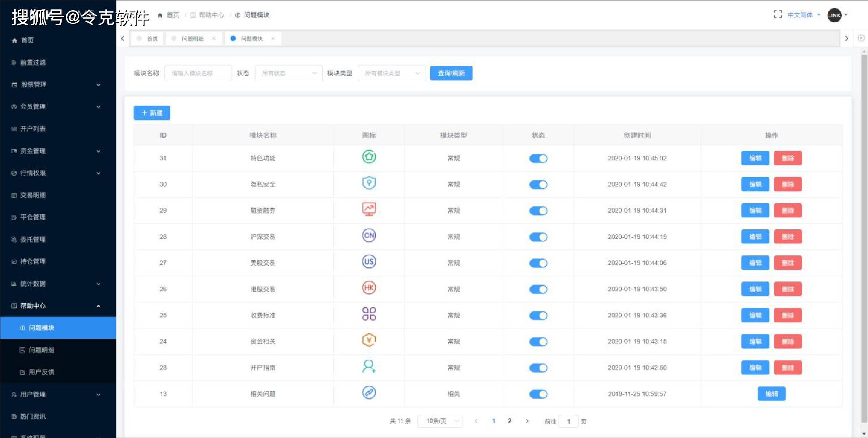Click the 模块名称 input field

[198, 73]
